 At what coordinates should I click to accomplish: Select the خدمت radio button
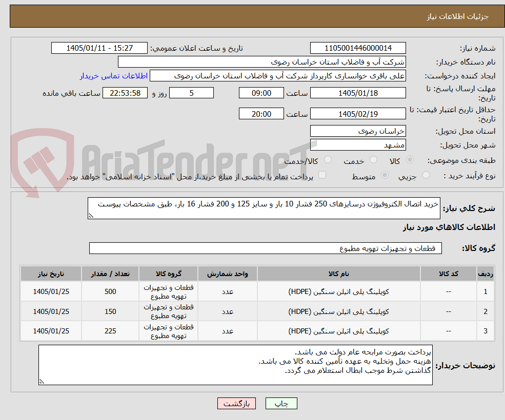click(374, 160)
